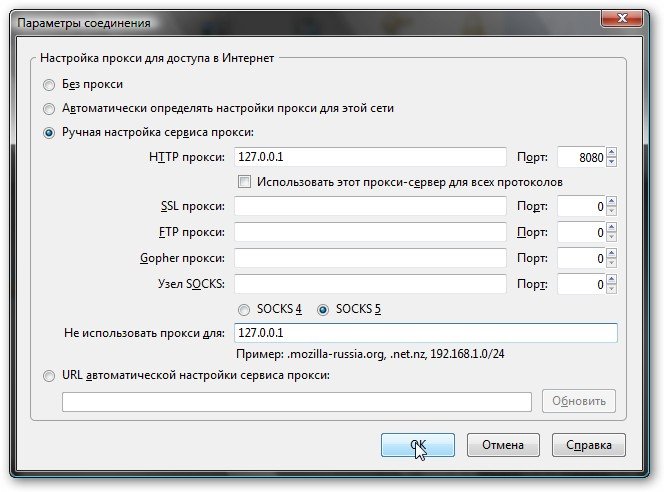This screenshot has width=664, height=492.
Task: Click the HTTP proxy address field
Action: coord(370,157)
